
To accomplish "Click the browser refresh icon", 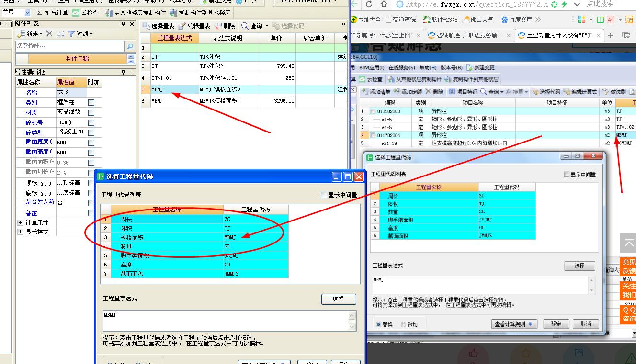I will coord(369,4).
